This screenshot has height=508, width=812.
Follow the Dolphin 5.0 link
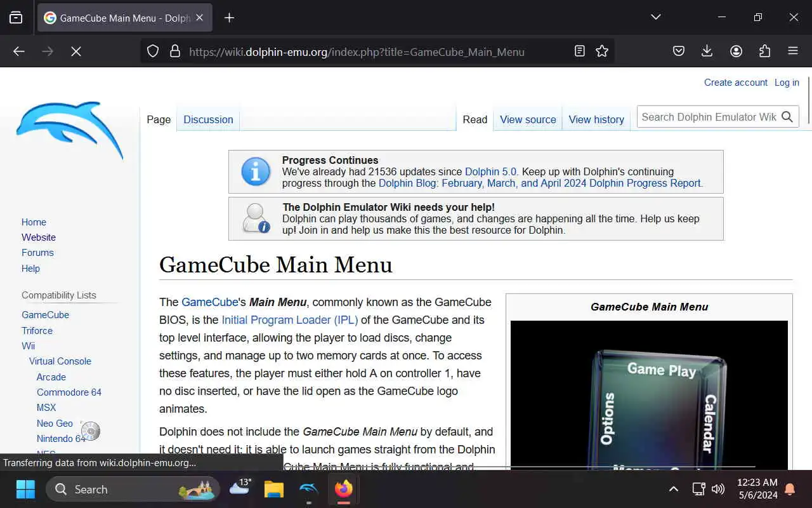[491, 171]
